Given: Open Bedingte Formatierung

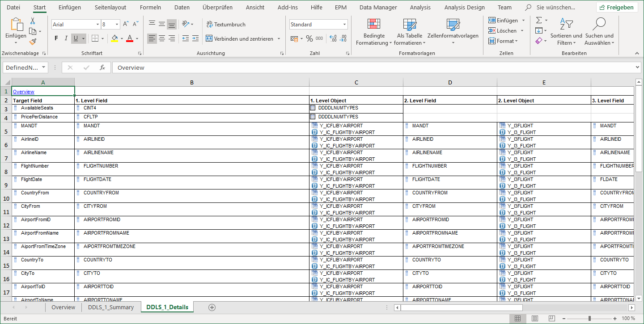Looking at the screenshot, I should (374, 30).
